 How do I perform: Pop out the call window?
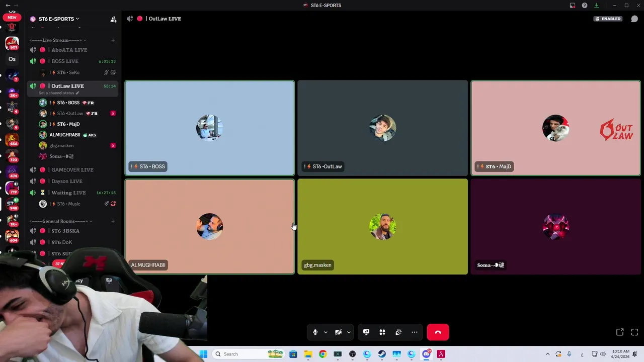620,332
